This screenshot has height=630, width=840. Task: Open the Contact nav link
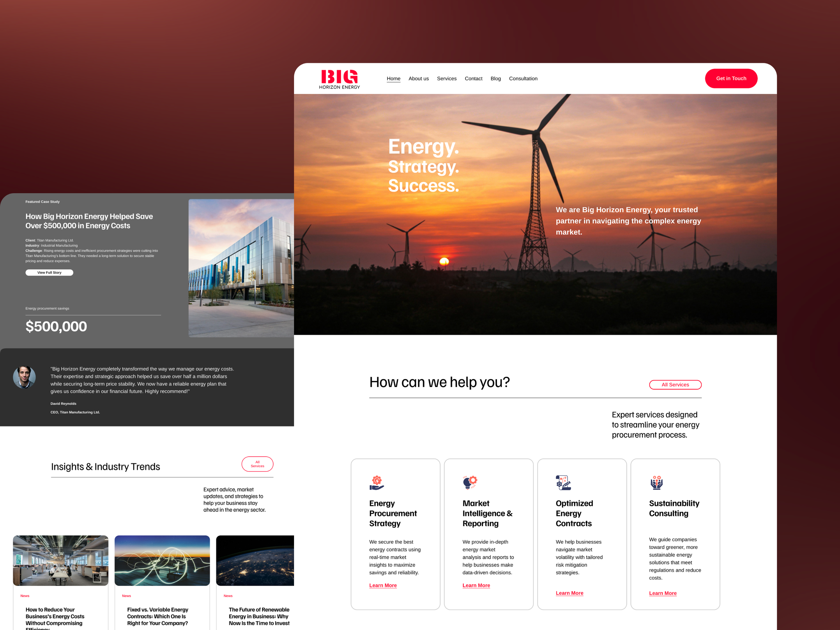(473, 79)
